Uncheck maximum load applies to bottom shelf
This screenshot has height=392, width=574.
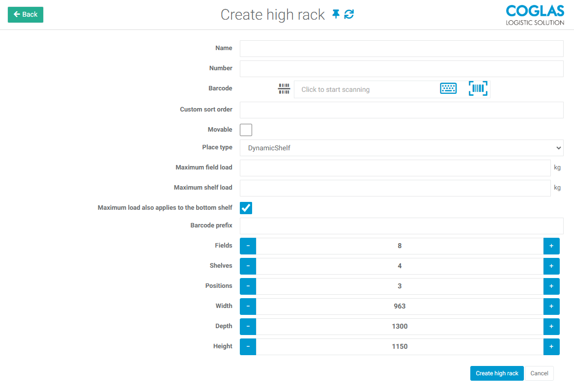point(246,208)
